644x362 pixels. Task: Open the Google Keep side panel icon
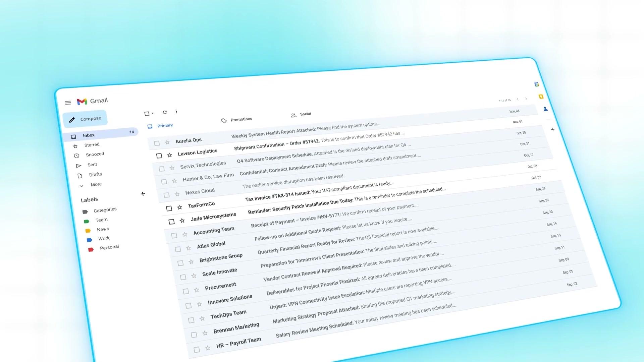pos(541,97)
